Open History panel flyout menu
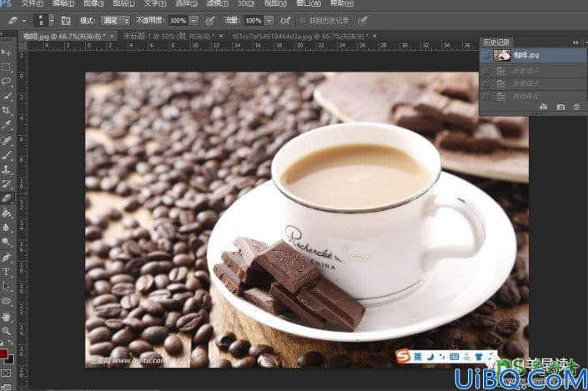 coord(585,43)
